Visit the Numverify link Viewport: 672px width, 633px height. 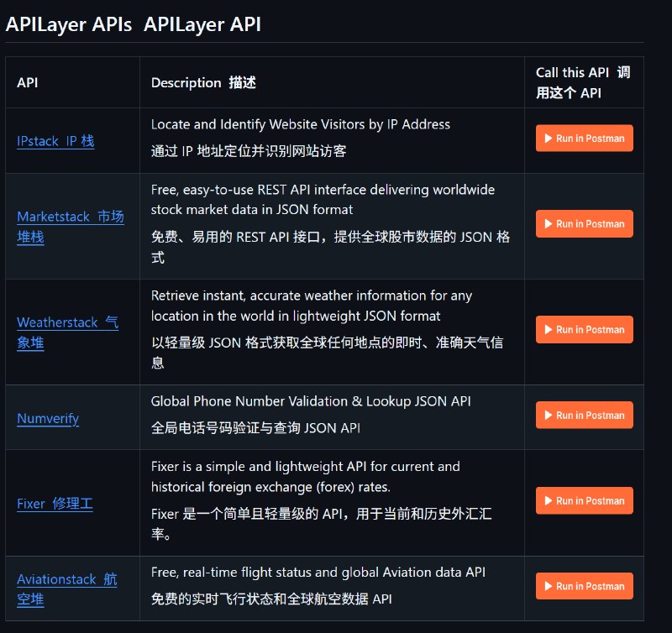click(48, 418)
